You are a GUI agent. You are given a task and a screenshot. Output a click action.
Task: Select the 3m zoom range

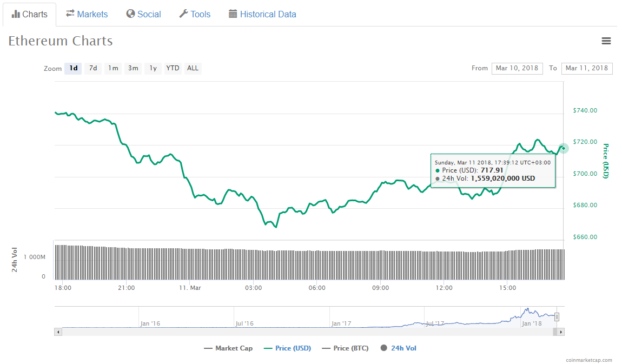pyautogui.click(x=133, y=68)
